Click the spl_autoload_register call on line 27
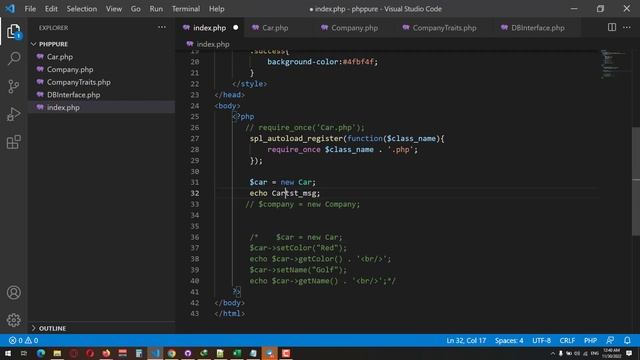 (296, 138)
